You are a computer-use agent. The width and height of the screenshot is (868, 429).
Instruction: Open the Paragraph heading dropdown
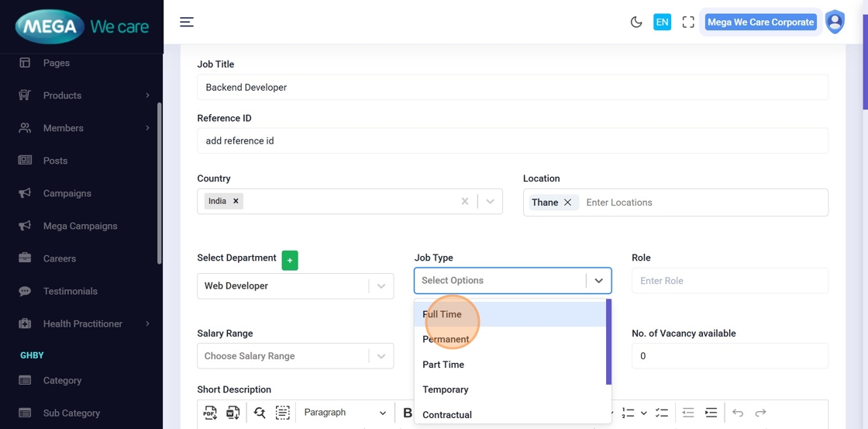(x=344, y=413)
